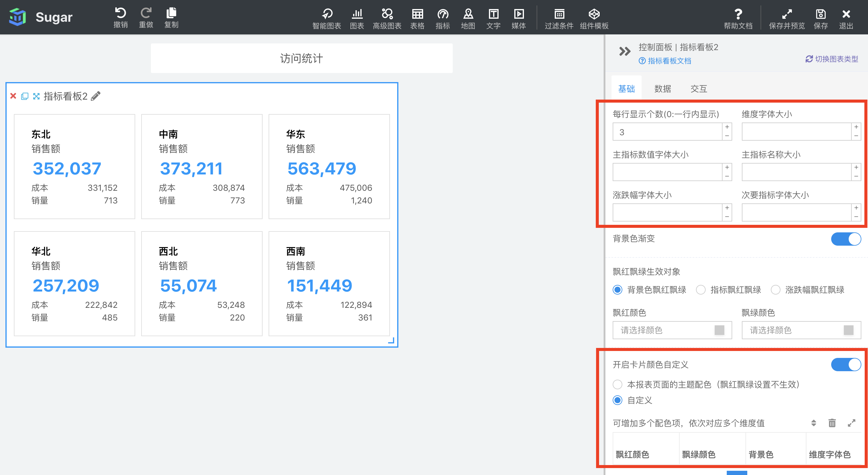This screenshot has height=475, width=868.
Task: Switch to the 数据 tab
Action: coord(662,89)
